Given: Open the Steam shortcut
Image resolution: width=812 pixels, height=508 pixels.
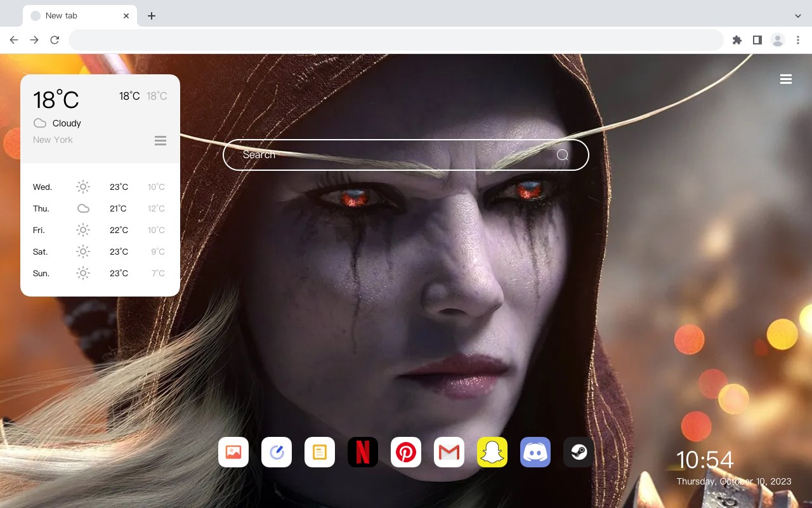Looking at the screenshot, I should (579, 452).
